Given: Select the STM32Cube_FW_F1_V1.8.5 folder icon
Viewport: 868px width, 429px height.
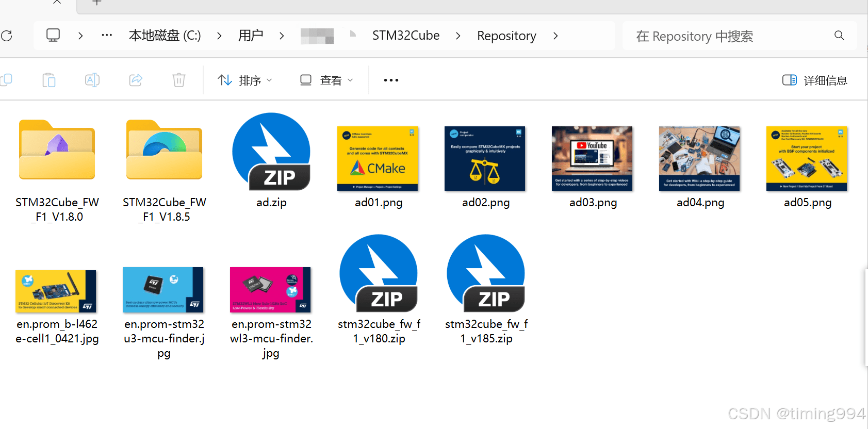Looking at the screenshot, I should [165, 150].
